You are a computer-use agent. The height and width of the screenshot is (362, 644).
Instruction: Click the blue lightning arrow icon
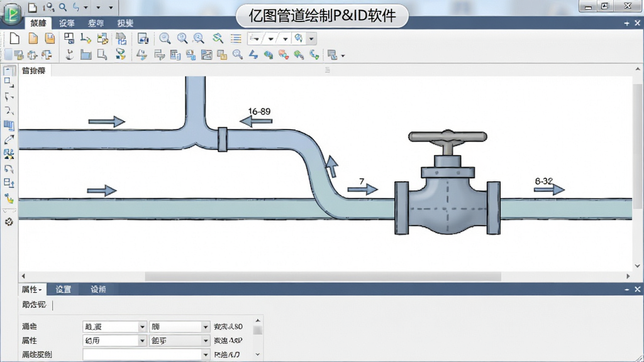pos(253,55)
